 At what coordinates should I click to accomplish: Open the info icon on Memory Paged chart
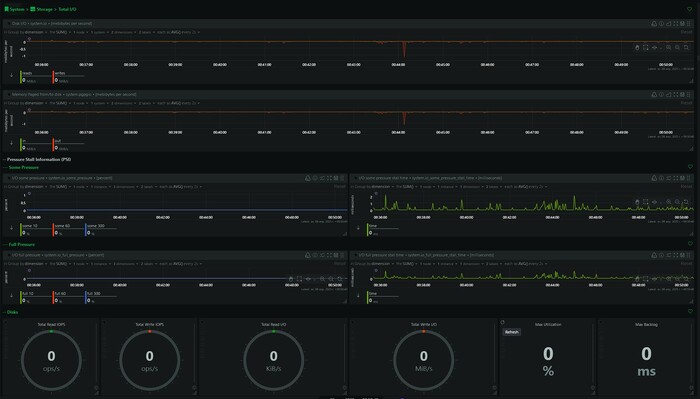[x=661, y=95]
